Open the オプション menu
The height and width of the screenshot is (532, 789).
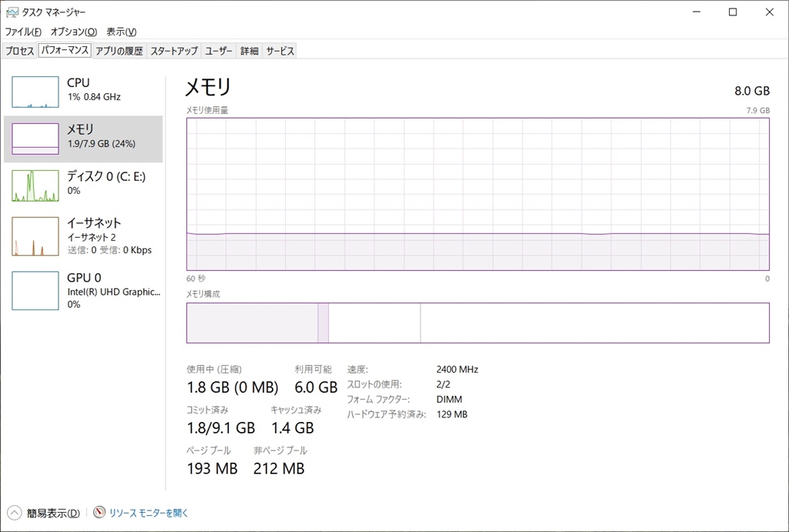(73, 32)
